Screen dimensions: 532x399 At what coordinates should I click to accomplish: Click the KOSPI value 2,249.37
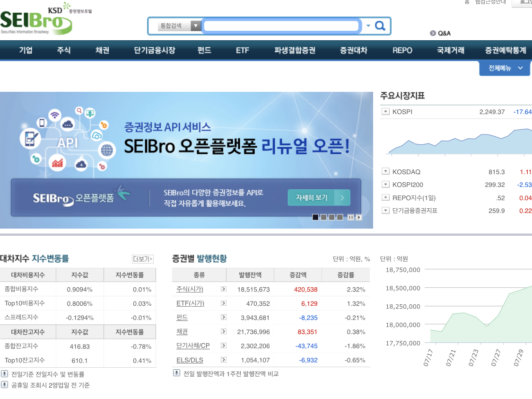point(492,112)
